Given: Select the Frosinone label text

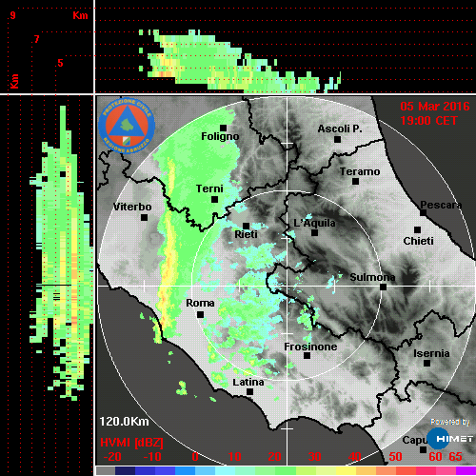Looking at the screenshot, I should pyautogui.click(x=310, y=347).
